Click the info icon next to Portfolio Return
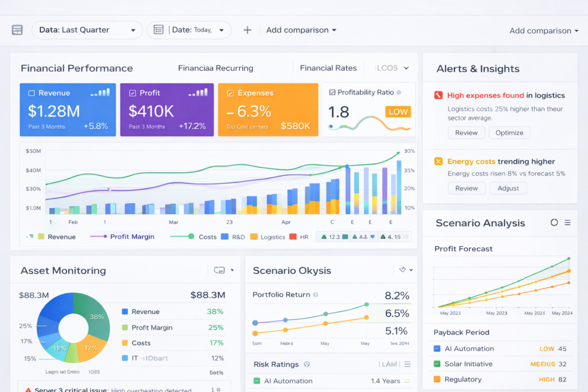588x392 pixels. (x=315, y=295)
